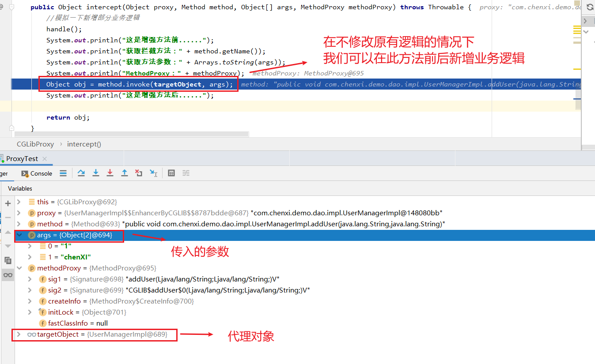Click the Step Out icon
595x364 pixels.
(x=125, y=173)
